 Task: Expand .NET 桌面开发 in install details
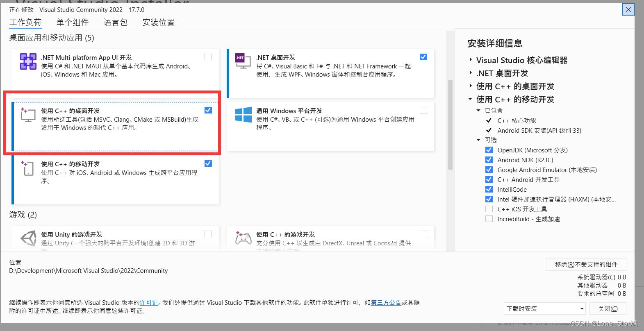[471, 73]
